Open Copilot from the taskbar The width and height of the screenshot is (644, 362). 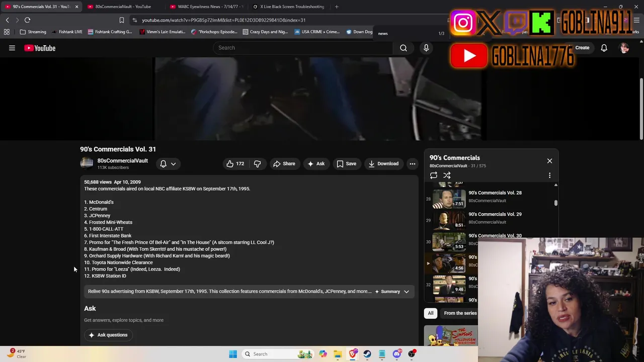323,354
